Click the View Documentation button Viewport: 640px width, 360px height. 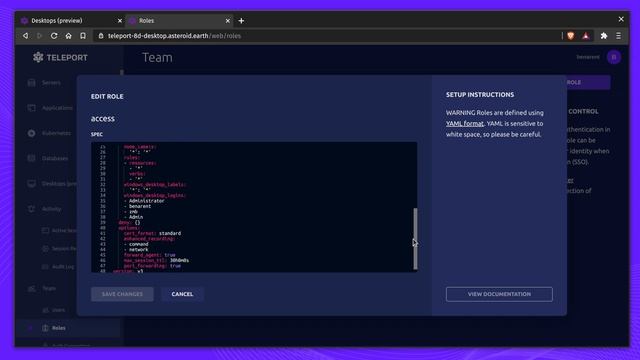pos(499,294)
